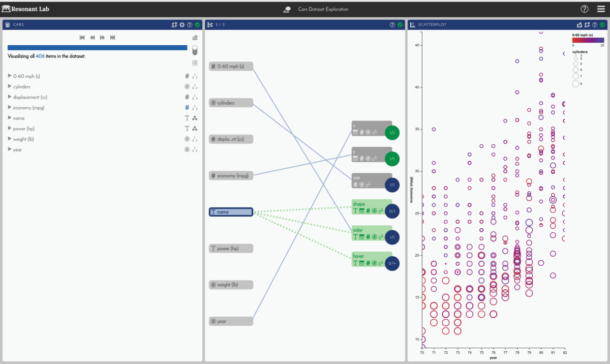
Task: Click matching panel green status check
Action: coord(400,24)
